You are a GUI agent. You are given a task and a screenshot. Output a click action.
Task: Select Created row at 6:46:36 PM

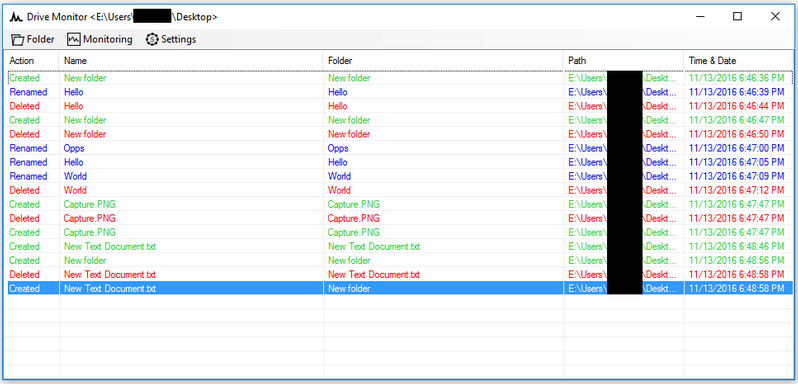tap(400, 78)
